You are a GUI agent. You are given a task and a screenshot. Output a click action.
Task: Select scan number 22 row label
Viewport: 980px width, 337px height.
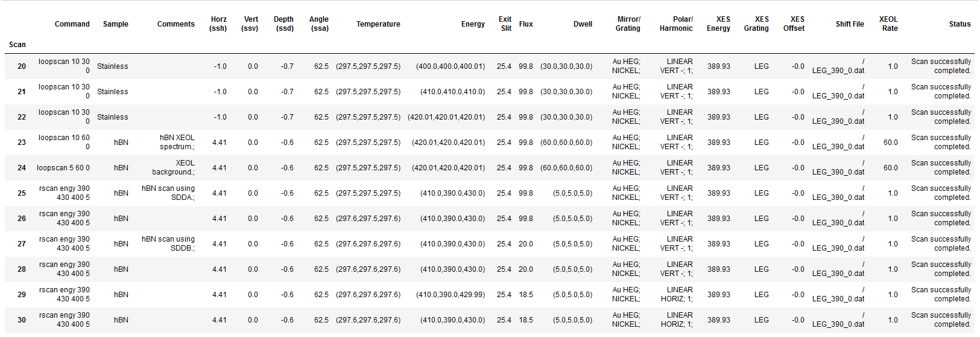pyautogui.click(x=22, y=117)
